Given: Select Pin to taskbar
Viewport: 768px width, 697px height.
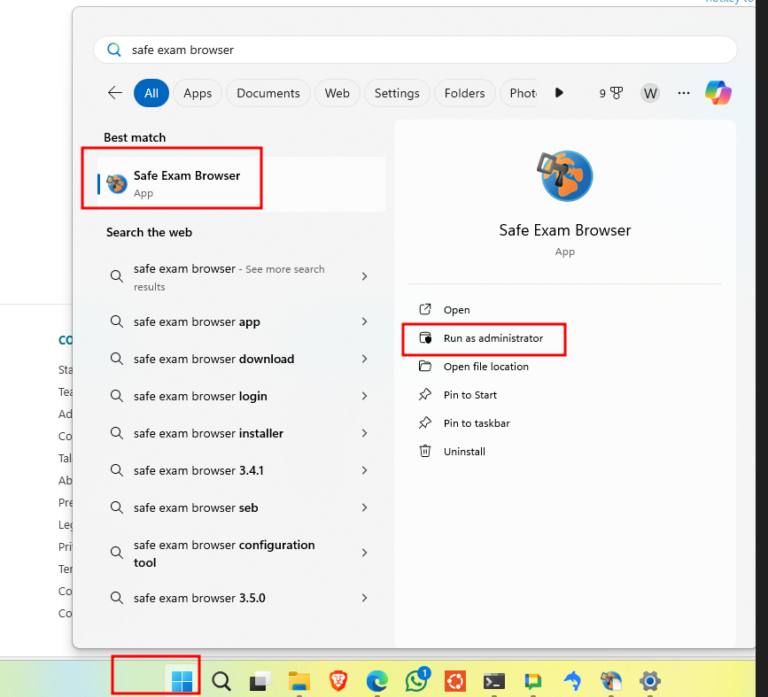Looking at the screenshot, I should tap(476, 423).
